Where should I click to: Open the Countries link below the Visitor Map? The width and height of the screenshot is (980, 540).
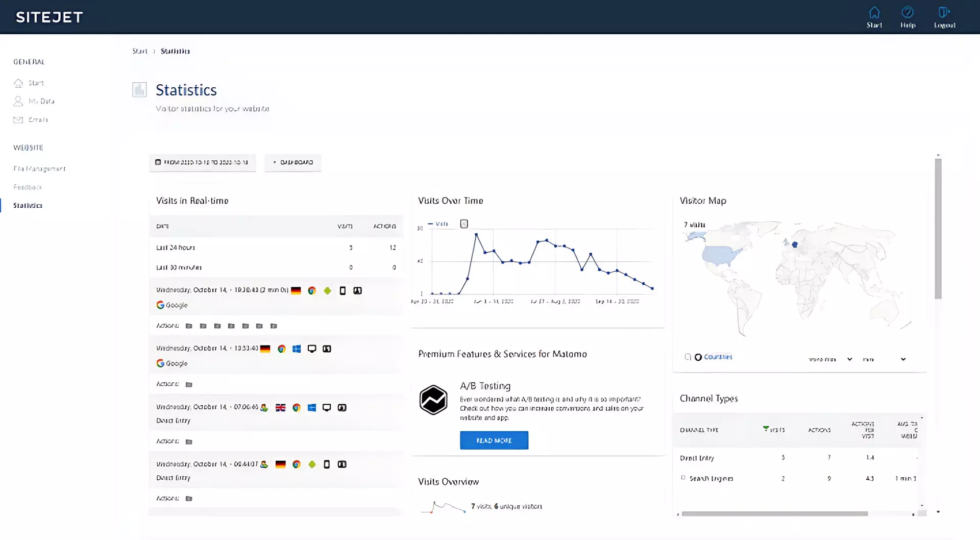pyautogui.click(x=717, y=357)
